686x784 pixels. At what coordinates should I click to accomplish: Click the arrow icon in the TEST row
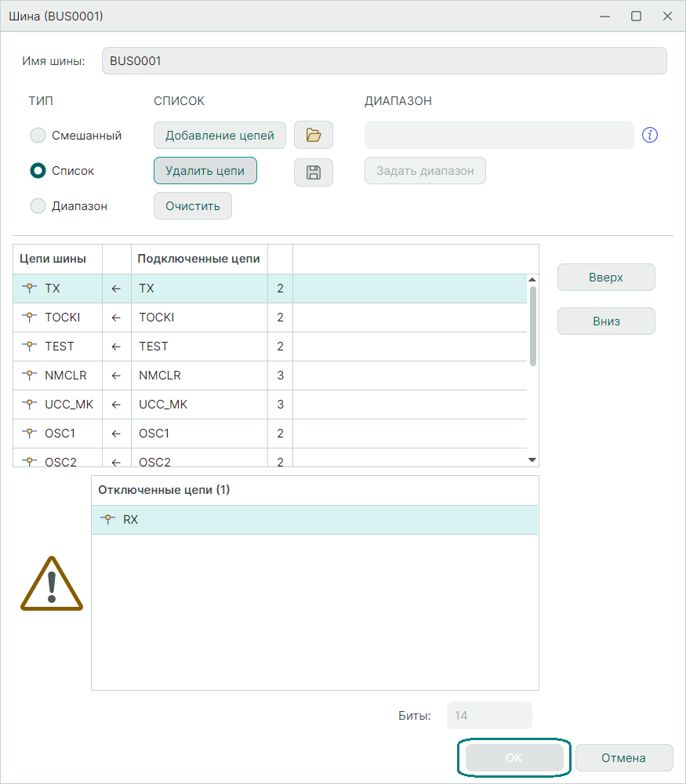(117, 347)
